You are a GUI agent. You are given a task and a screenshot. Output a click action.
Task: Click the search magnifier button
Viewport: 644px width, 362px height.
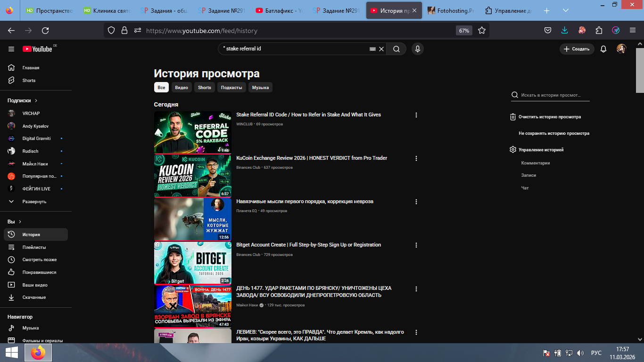pos(396,49)
